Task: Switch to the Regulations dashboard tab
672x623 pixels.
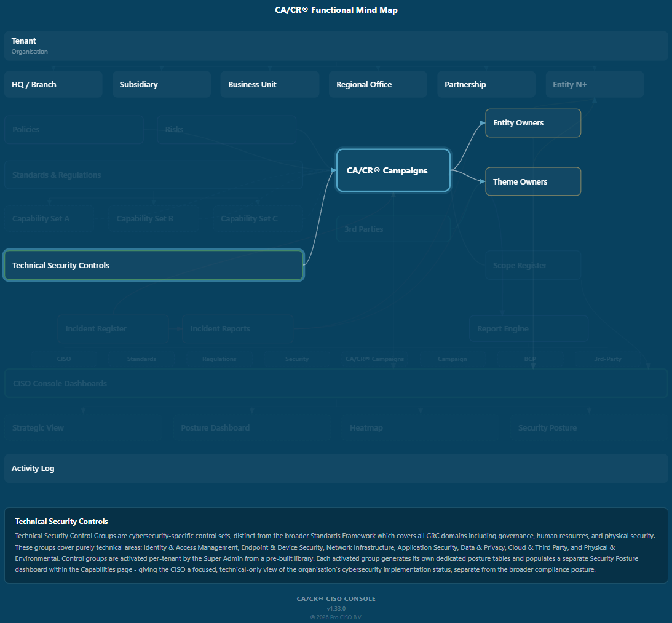Action: coord(219,359)
